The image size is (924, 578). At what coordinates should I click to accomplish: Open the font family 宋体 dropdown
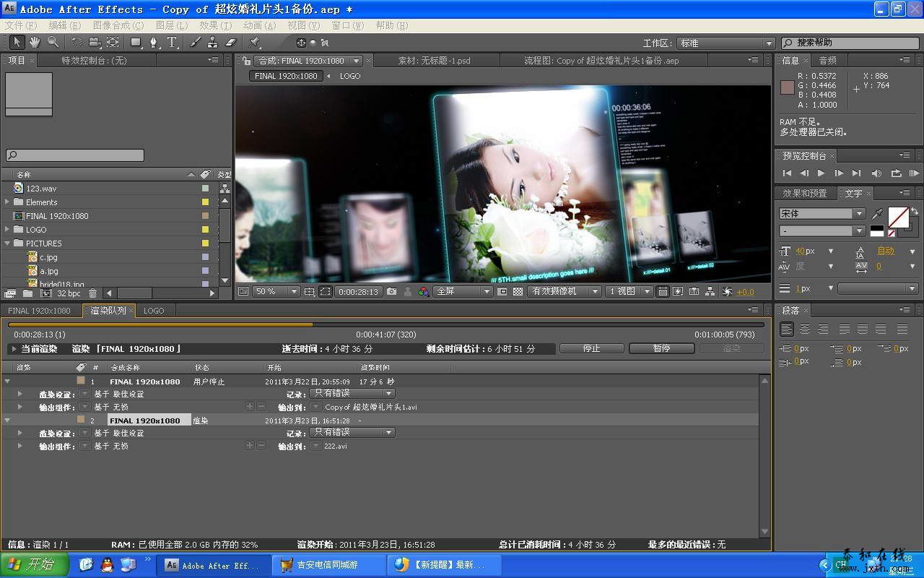[x=821, y=214]
